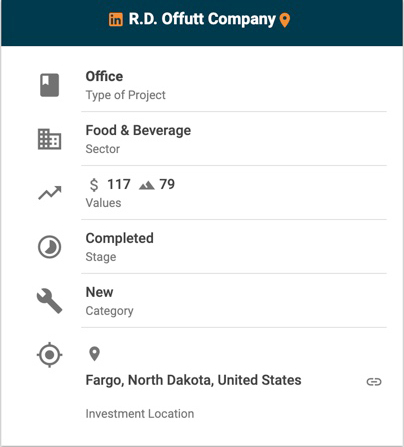Click the pie clock icon for Stage
The image size is (404, 447).
tap(49, 247)
